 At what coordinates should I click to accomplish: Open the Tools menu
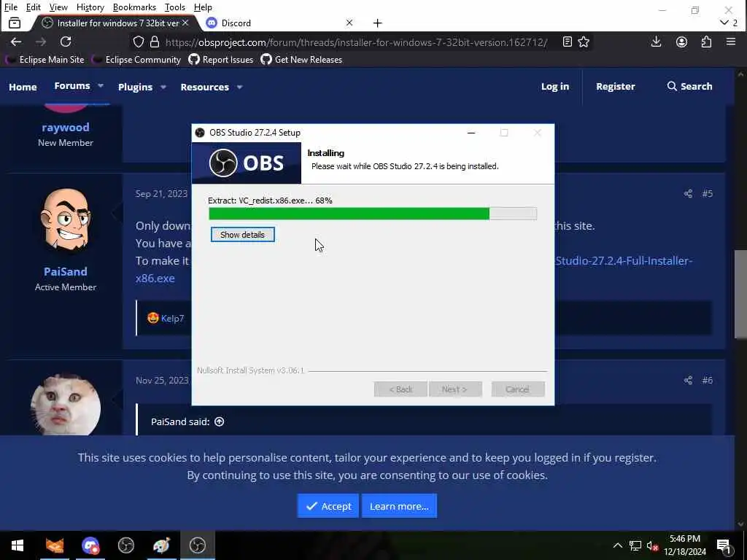(x=175, y=7)
